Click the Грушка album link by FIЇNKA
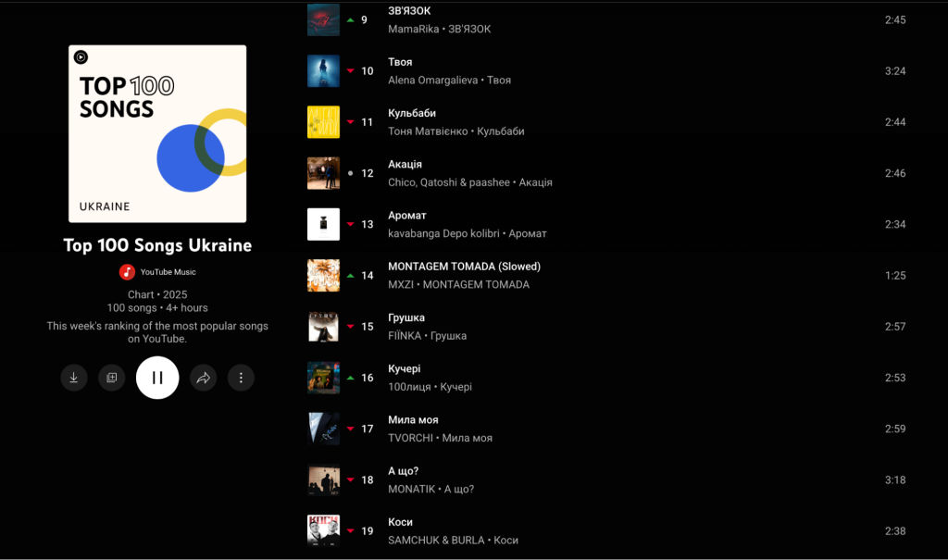The width and height of the screenshot is (948, 560). pyautogui.click(x=448, y=336)
